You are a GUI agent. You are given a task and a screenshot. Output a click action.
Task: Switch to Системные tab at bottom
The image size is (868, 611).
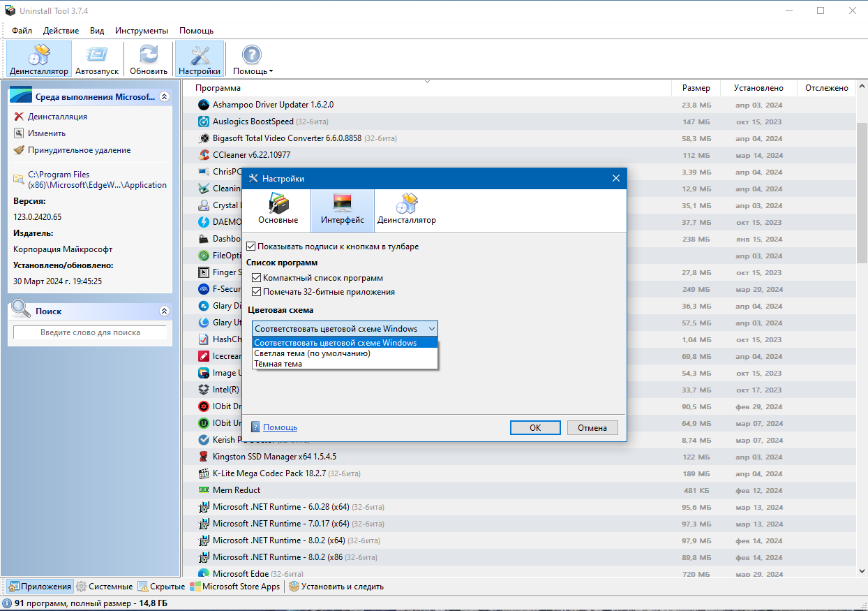(105, 587)
